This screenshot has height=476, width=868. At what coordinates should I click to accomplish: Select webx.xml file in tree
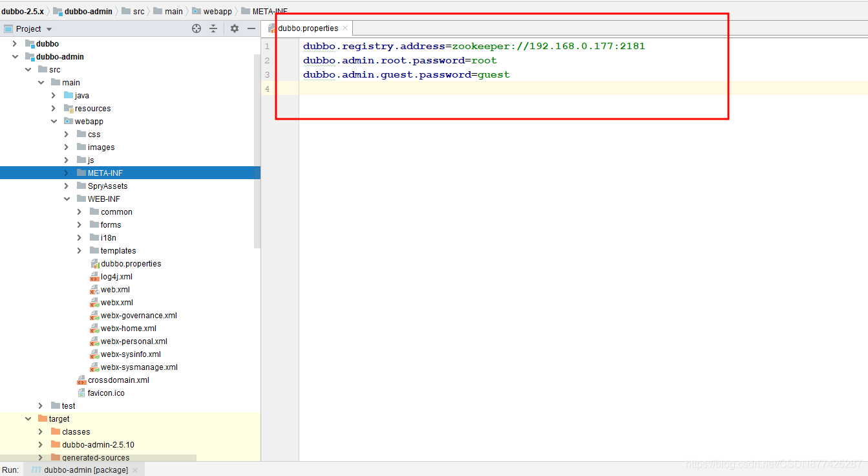112,302
